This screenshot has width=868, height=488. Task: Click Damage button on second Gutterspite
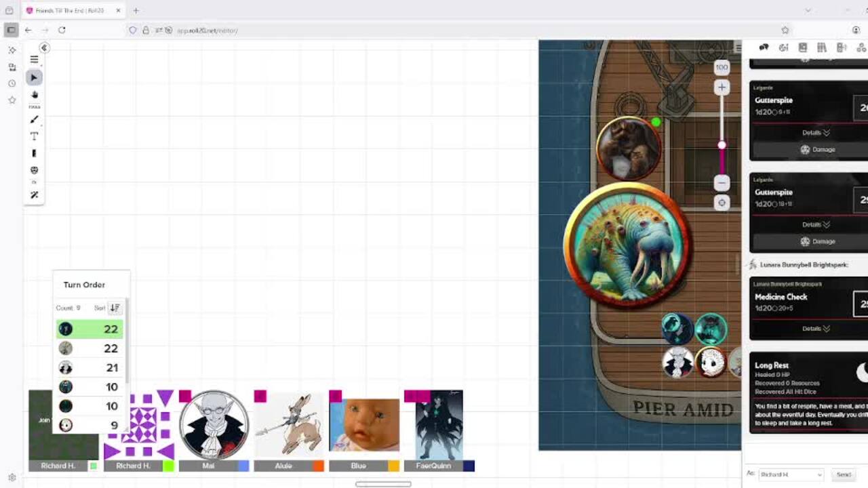pos(818,241)
